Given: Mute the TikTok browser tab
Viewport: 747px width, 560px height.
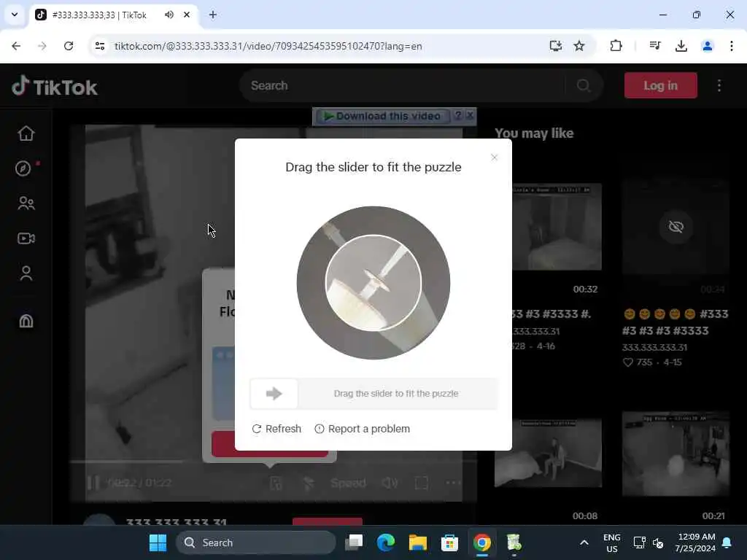Looking at the screenshot, I should (x=169, y=15).
